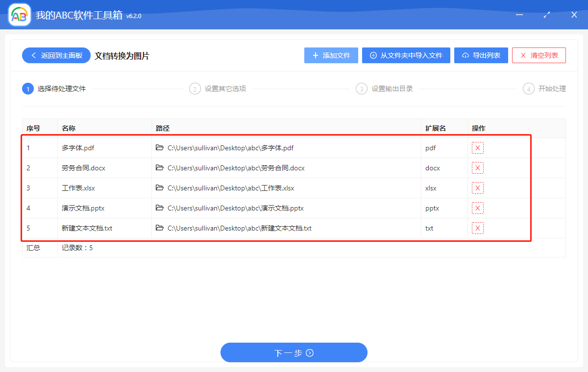Select the 劳务合同.docx file name cell
Viewport: 588px width, 372px height.
click(x=84, y=168)
